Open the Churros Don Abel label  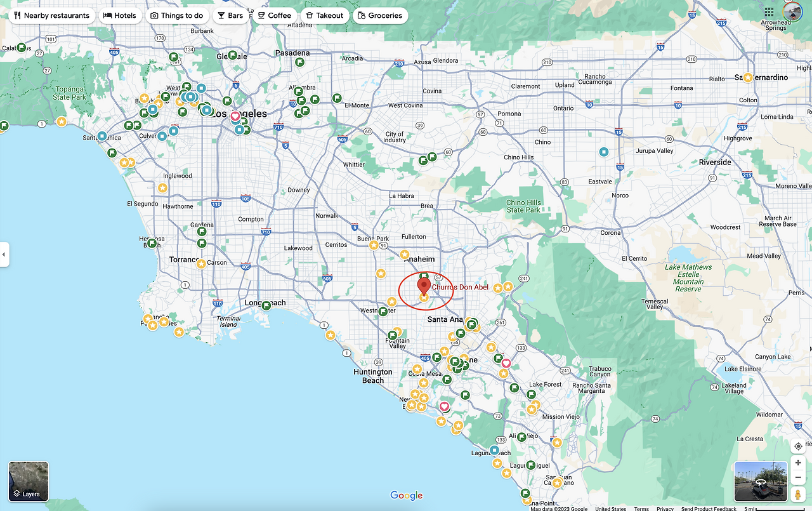461,287
